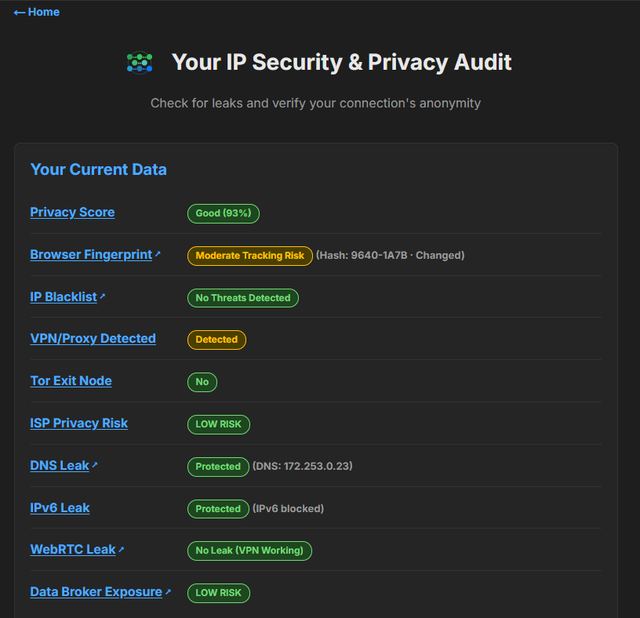Click the Your Current Data heading
Image resolution: width=640 pixels, height=618 pixels.
[98, 169]
